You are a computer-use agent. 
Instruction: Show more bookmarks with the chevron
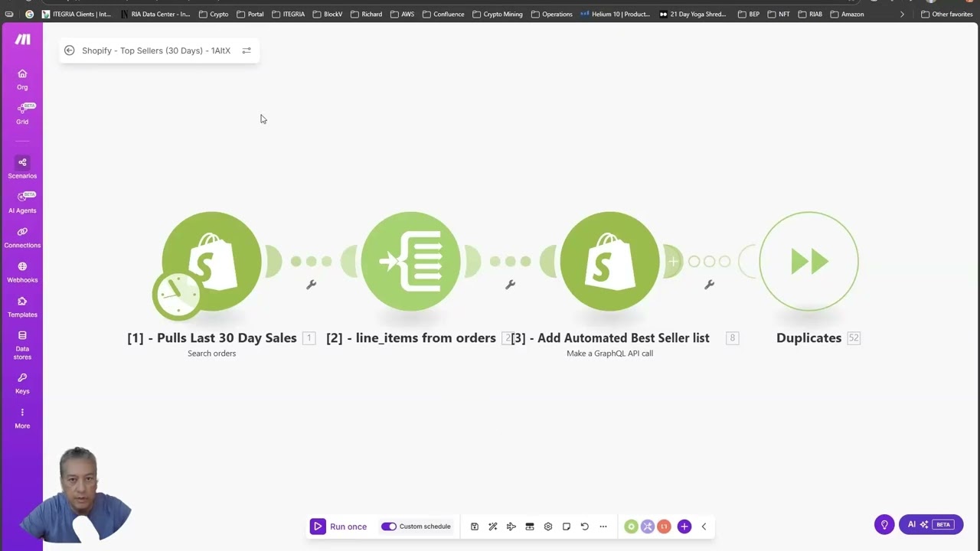point(902,14)
